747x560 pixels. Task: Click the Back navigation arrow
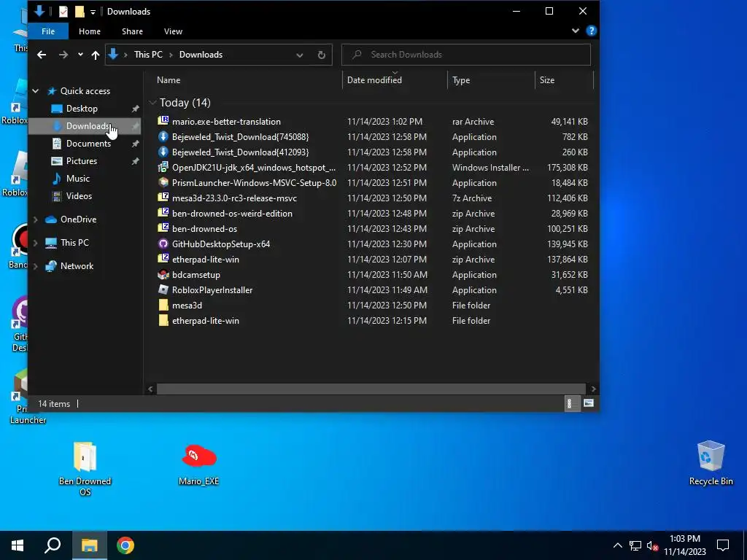tap(42, 55)
